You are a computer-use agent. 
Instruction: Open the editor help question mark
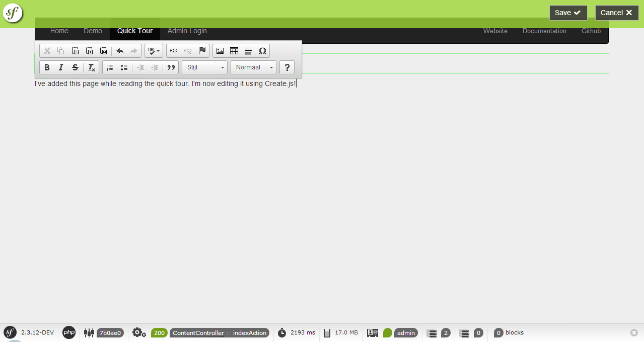[x=287, y=67]
